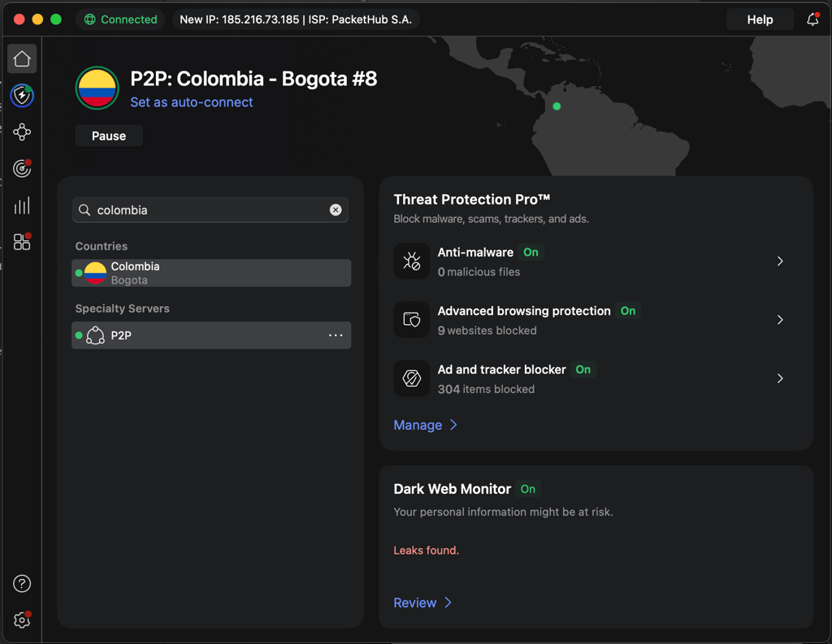Open P2P row three-dot options
This screenshot has width=832, height=644.
click(336, 335)
